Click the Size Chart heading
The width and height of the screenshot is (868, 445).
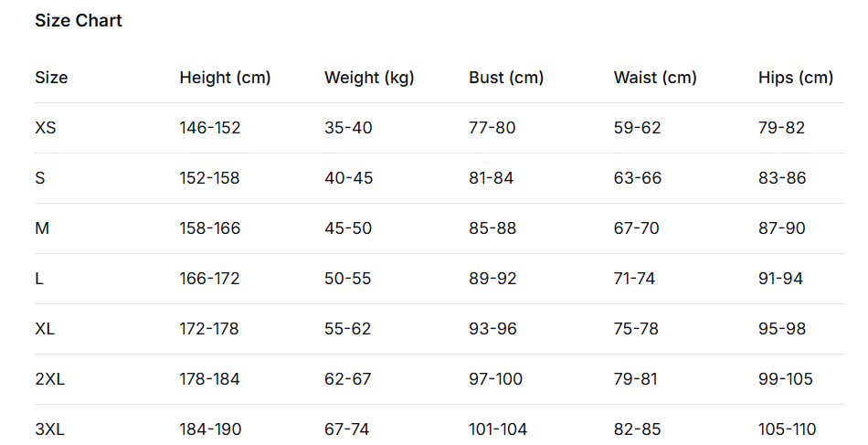pos(79,21)
